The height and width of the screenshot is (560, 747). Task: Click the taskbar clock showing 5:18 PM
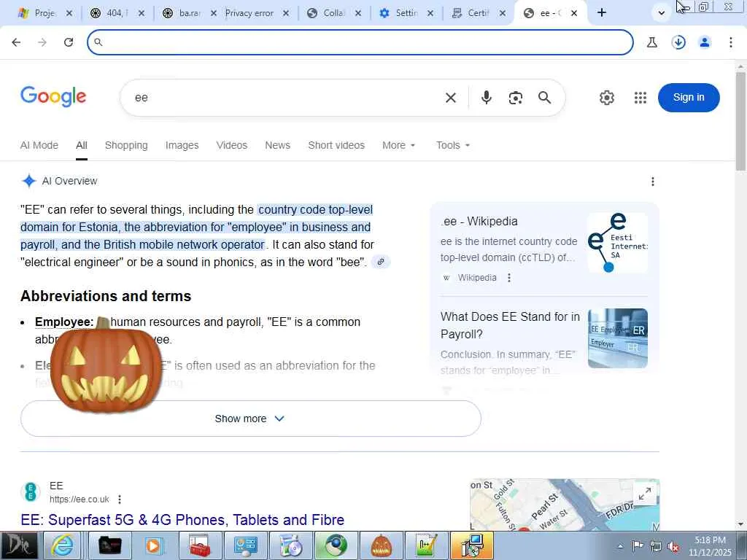[x=710, y=546]
